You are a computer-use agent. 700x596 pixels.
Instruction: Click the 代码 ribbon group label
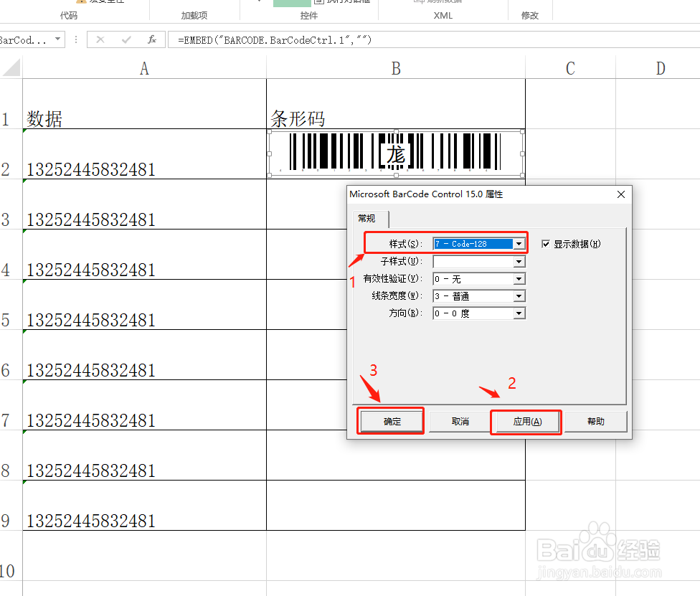point(69,15)
